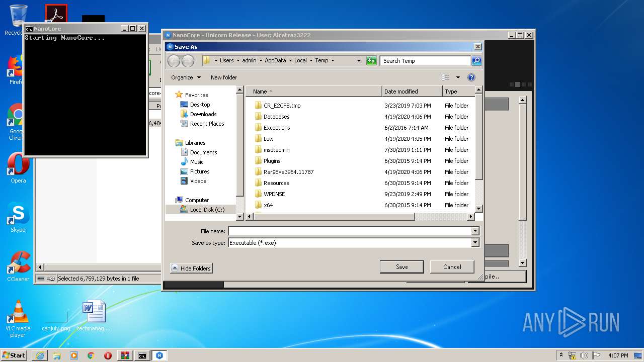Viewport: 644px width, 362px height.
Task: Click the search magnifier icon
Action: [476, 61]
